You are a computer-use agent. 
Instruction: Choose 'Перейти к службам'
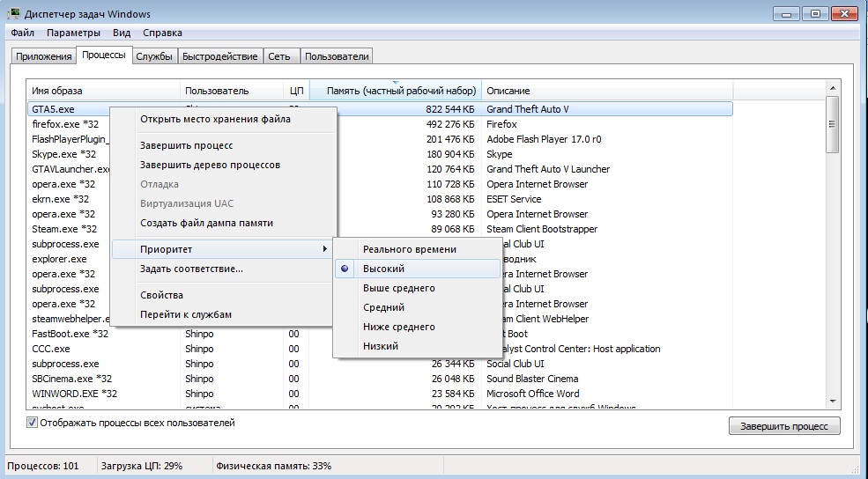point(223,314)
